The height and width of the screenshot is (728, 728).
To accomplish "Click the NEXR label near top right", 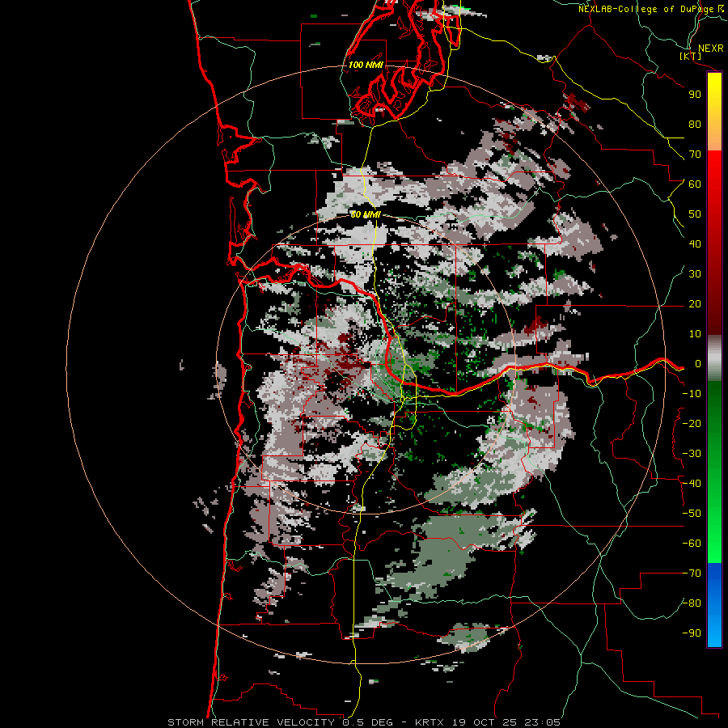I will [711, 49].
